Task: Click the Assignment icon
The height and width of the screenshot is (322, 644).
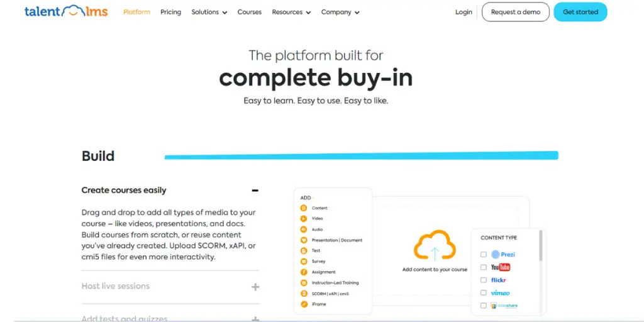Action: pyautogui.click(x=303, y=272)
